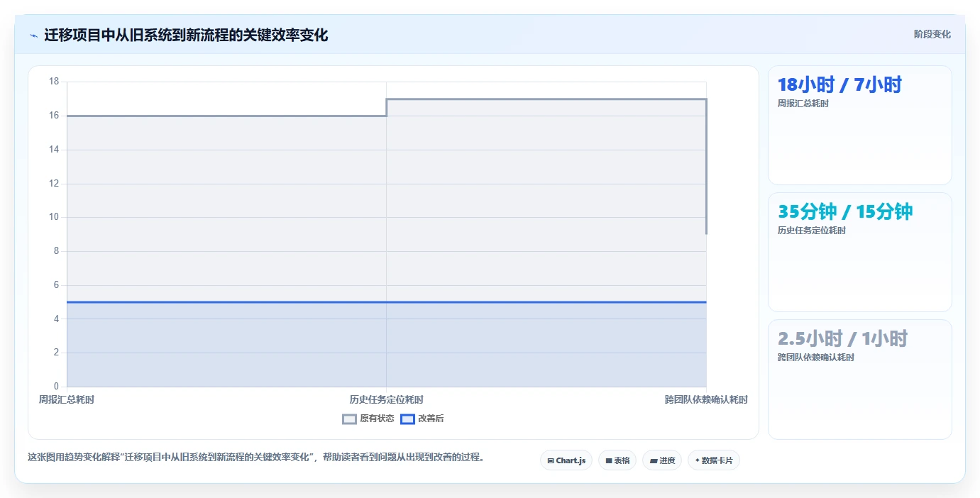Click the 历史任务定位耗时 label in the second card
The width and height of the screenshot is (980, 498).
click(812, 231)
